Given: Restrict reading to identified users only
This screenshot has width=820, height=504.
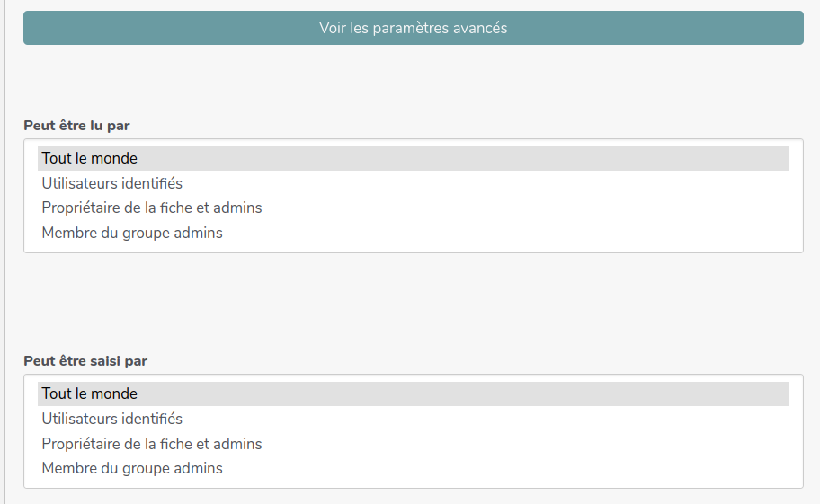Looking at the screenshot, I should 112,183.
